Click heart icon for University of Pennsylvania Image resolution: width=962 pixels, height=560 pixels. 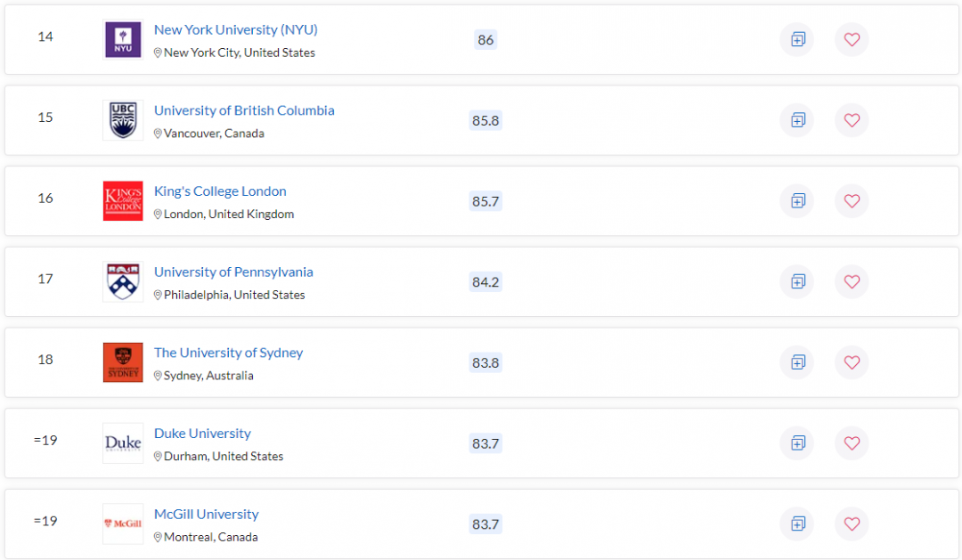852,282
